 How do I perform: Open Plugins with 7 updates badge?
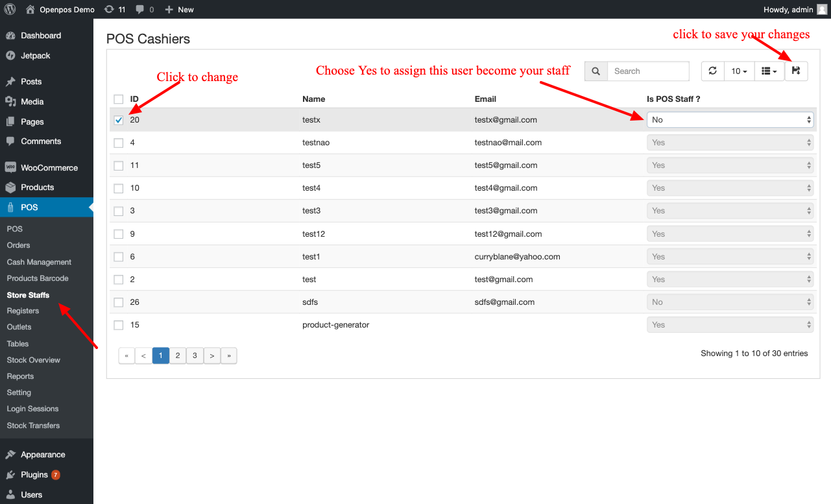pyautogui.click(x=40, y=475)
